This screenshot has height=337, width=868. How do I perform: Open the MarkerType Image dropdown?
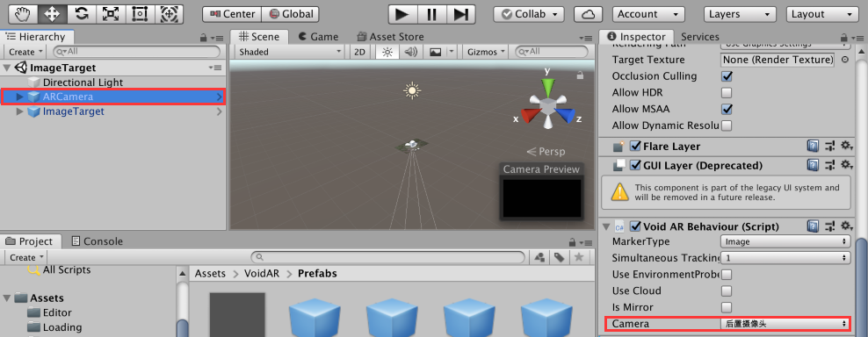pos(785,241)
